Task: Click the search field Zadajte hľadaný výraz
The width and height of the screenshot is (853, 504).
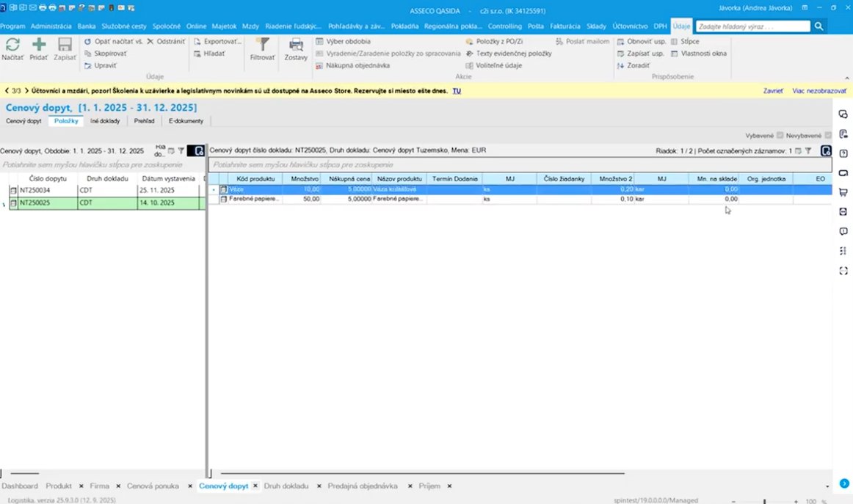Action: coord(753,26)
